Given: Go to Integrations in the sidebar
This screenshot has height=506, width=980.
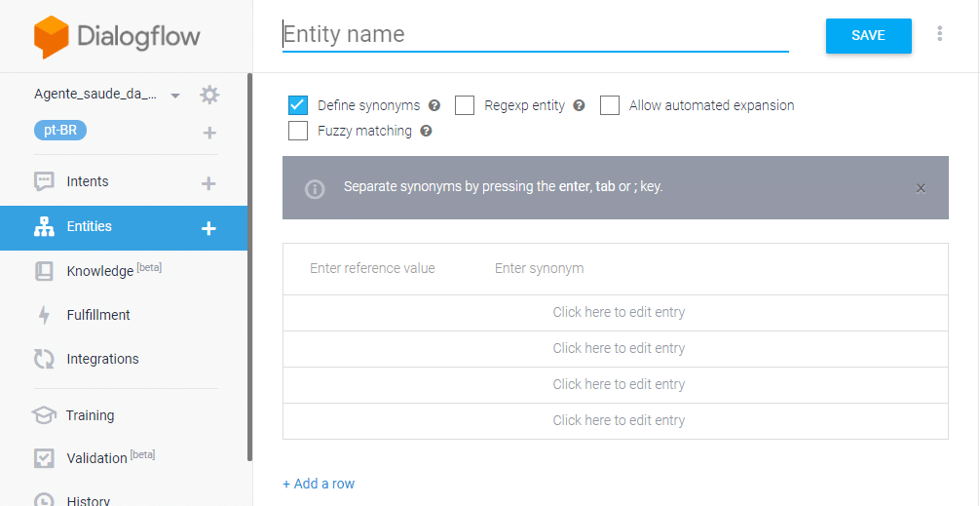Looking at the screenshot, I should pos(102,359).
